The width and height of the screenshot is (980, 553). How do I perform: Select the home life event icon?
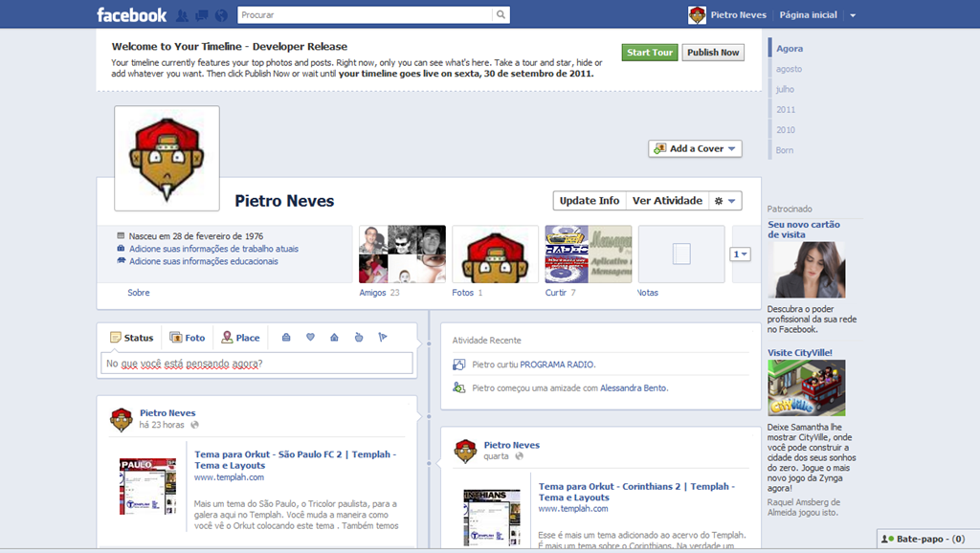coord(334,338)
